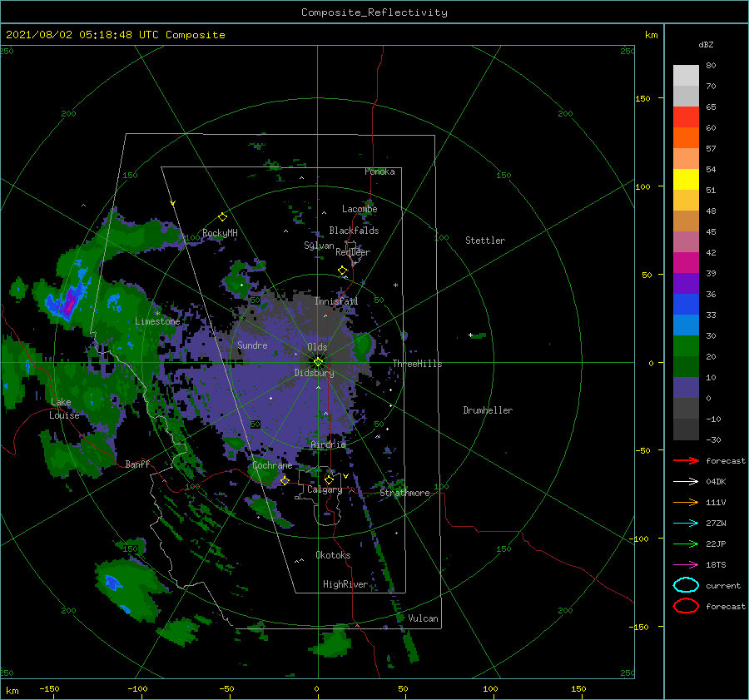Click the yellow diamond marker near RockyMH
Screen dimensions: 749x700
tap(222, 217)
